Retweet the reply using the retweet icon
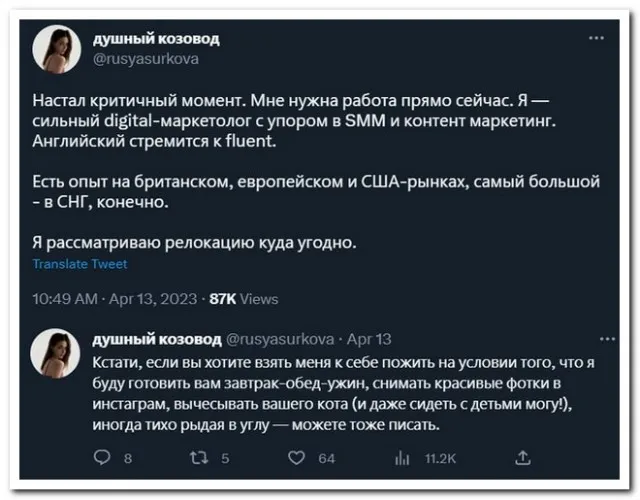This screenshot has height=500, width=640. 197,458
